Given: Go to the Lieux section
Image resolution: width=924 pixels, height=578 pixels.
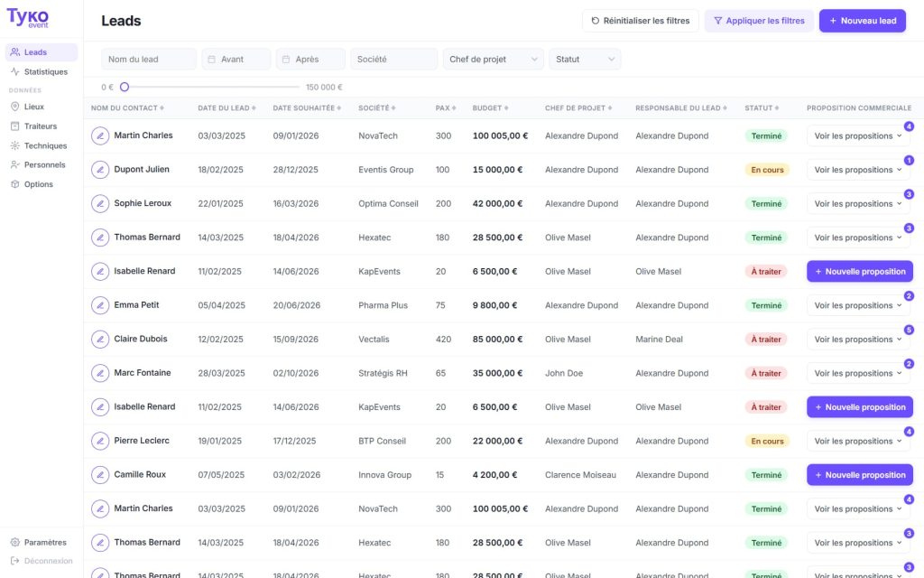Looking at the screenshot, I should point(42,107).
